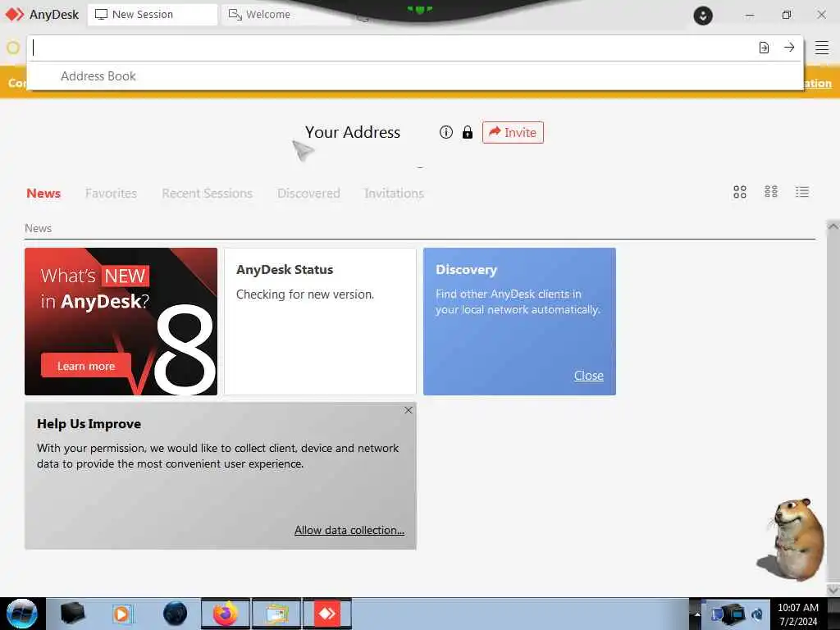Switch to the New Session tab
The width and height of the screenshot is (840, 630).
pos(152,15)
